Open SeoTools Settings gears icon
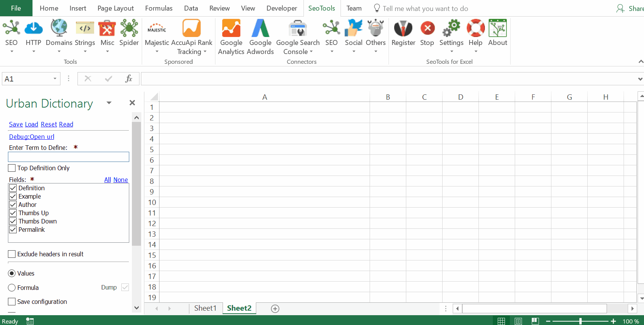Viewport: 644px width, 325px height. [451, 28]
